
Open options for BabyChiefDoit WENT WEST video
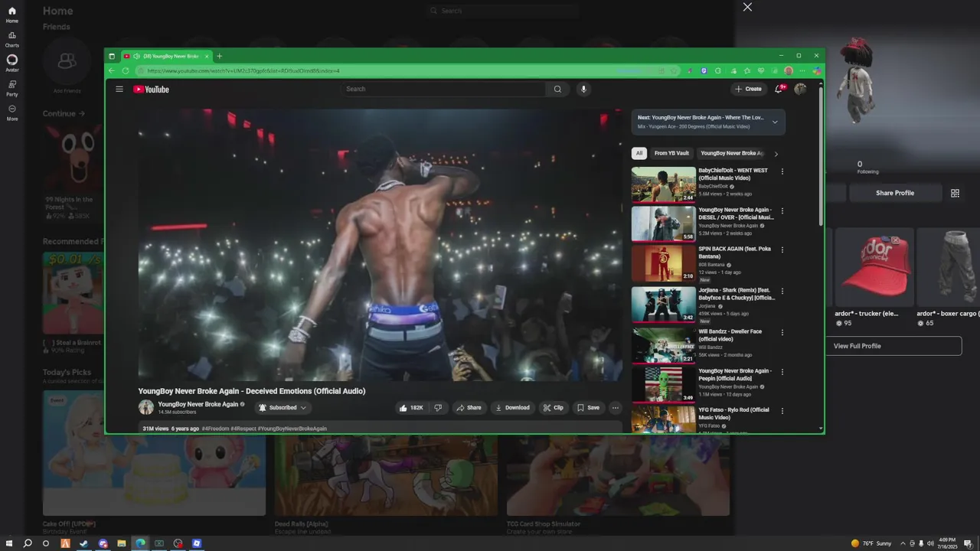tap(782, 171)
